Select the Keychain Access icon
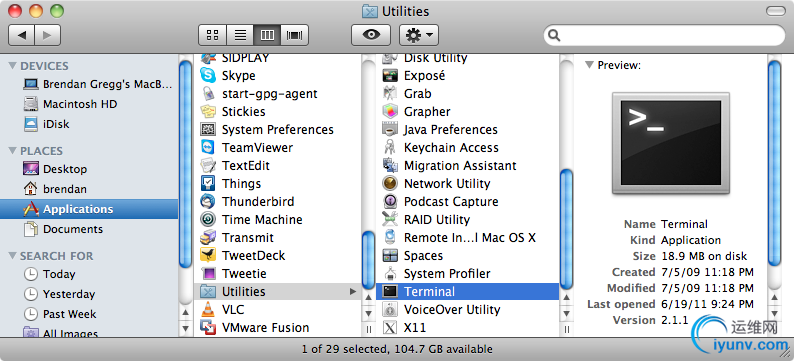 click(390, 147)
